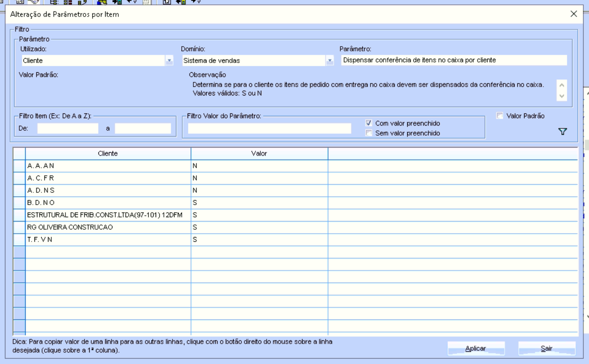Sort by the Cliente column header
Image resolution: width=589 pixels, height=364 pixels.
108,153
